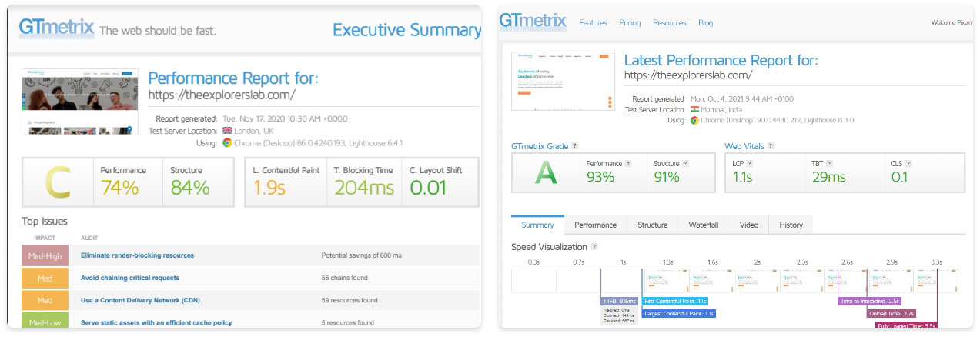Click the 204ms Blocking Time value
Viewport: 980px width, 337px height.
(x=364, y=188)
